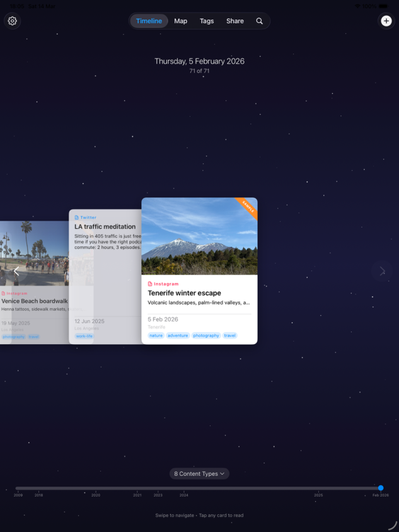Open the Tags tab

[207, 21]
